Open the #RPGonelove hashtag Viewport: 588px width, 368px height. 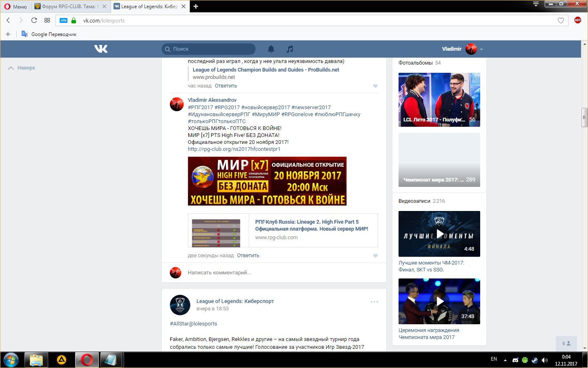pos(297,114)
